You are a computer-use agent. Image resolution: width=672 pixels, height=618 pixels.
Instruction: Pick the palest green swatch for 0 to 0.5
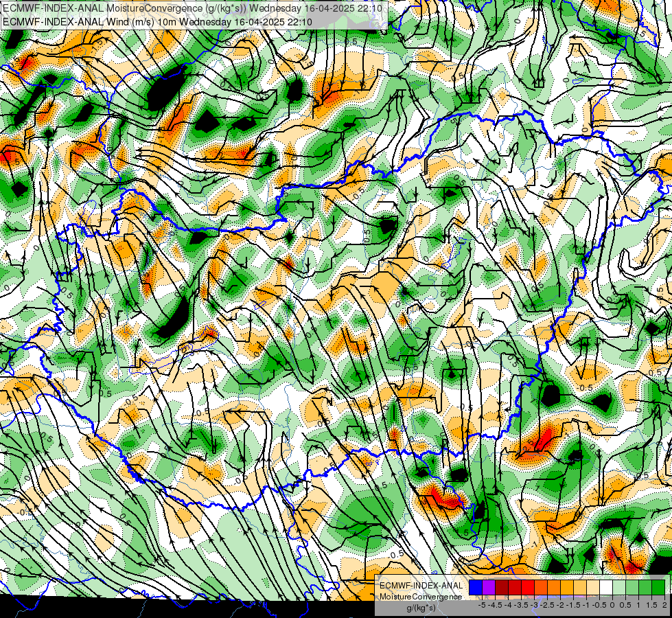tap(619, 588)
